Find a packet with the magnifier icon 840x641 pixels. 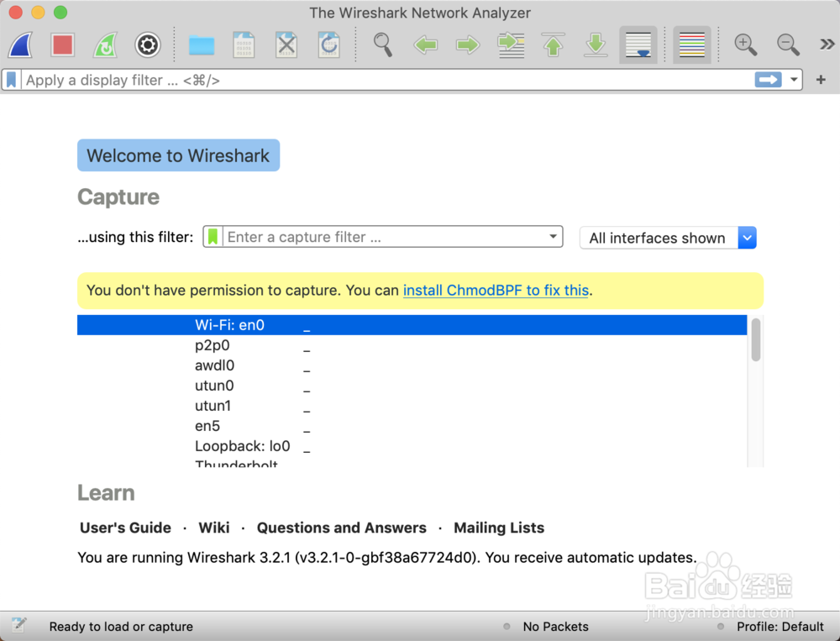point(382,45)
